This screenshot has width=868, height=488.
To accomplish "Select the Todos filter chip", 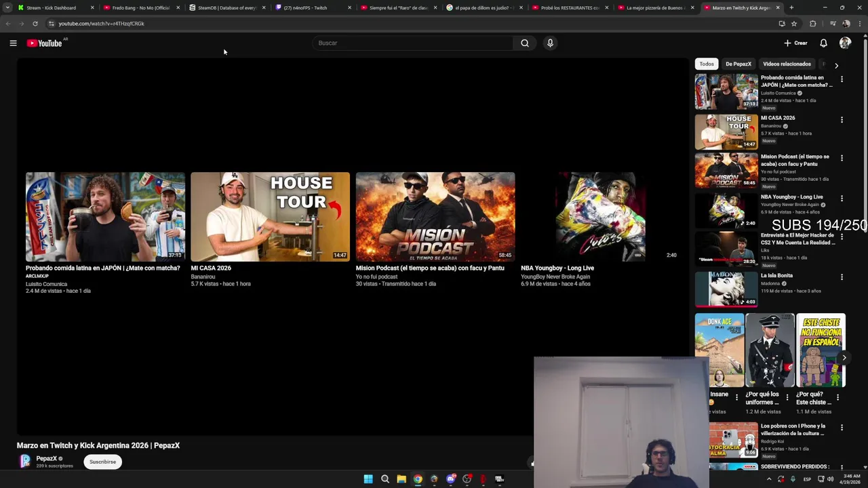I will tap(707, 64).
